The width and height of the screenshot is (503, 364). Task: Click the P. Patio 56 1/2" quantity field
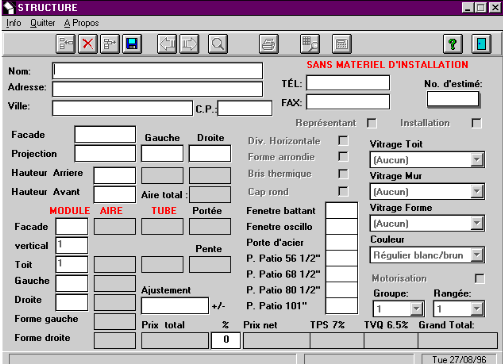pyautogui.click(x=342, y=258)
